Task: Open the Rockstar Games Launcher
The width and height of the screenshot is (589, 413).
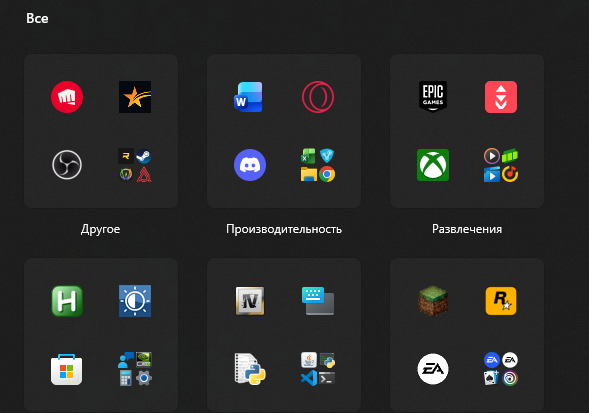Action: pos(501,301)
